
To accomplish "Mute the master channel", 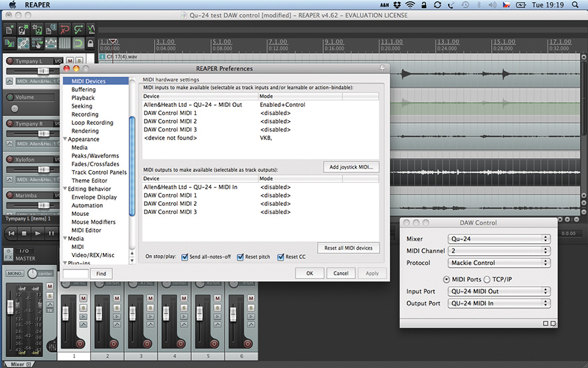I will 50,286.
